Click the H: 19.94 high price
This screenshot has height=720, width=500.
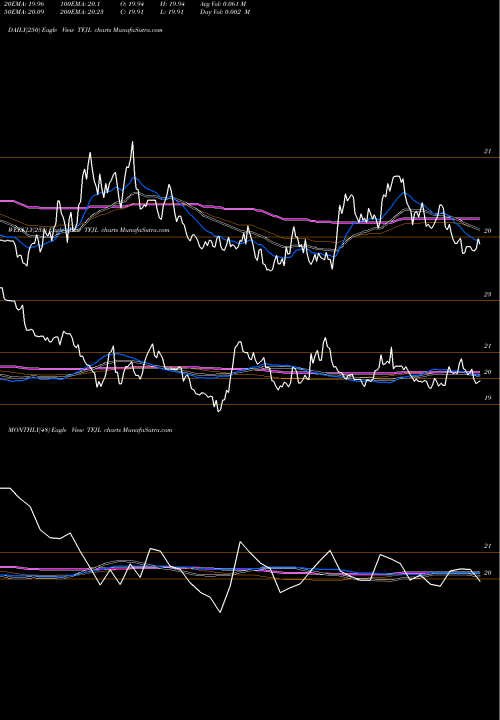(x=172, y=4)
